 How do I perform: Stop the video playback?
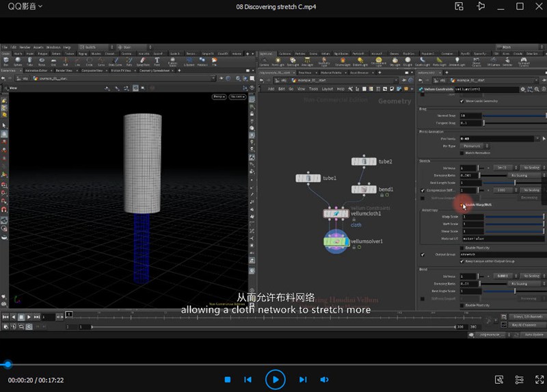[228, 379]
